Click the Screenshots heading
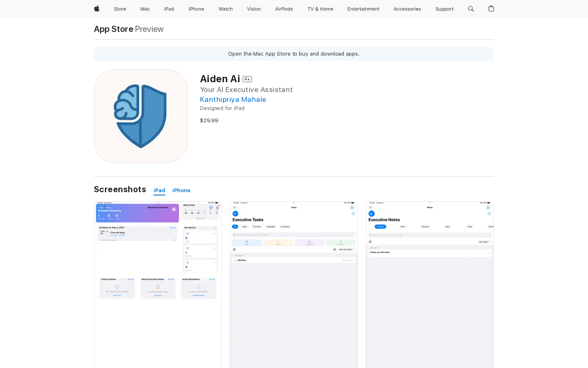The height and width of the screenshot is (368, 588). click(x=120, y=189)
